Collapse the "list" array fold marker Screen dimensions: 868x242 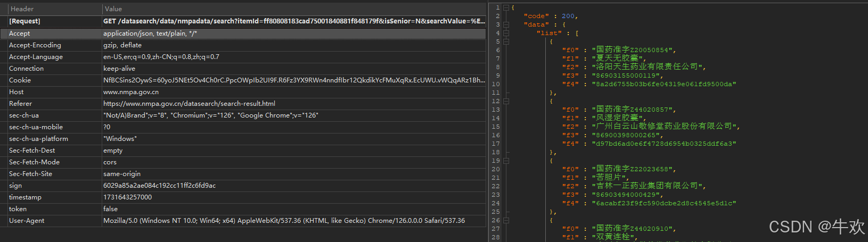tap(506, 33)
